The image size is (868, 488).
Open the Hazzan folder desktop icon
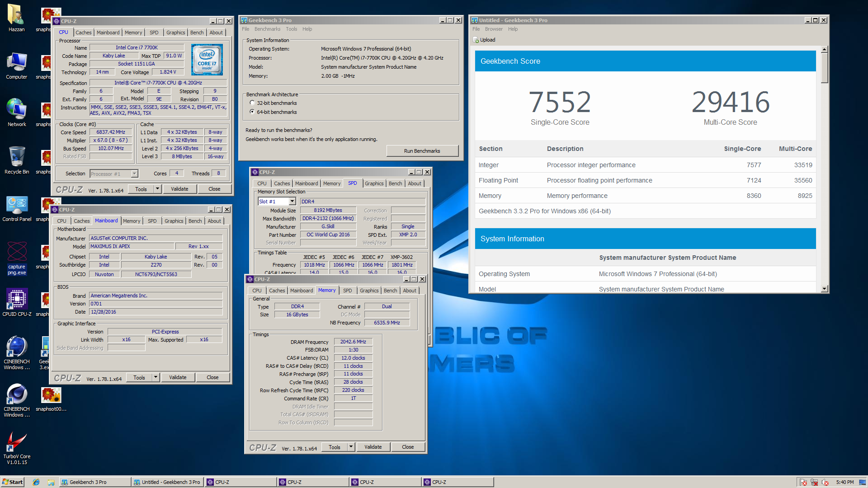point(16,18)
